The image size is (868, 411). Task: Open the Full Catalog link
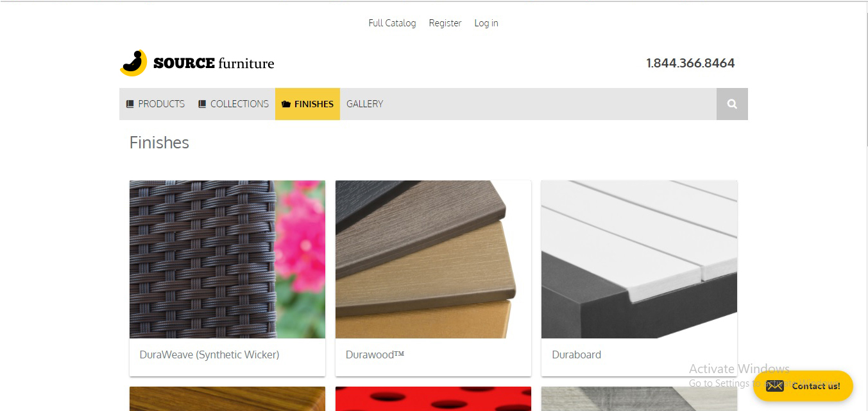coord(392,23)
